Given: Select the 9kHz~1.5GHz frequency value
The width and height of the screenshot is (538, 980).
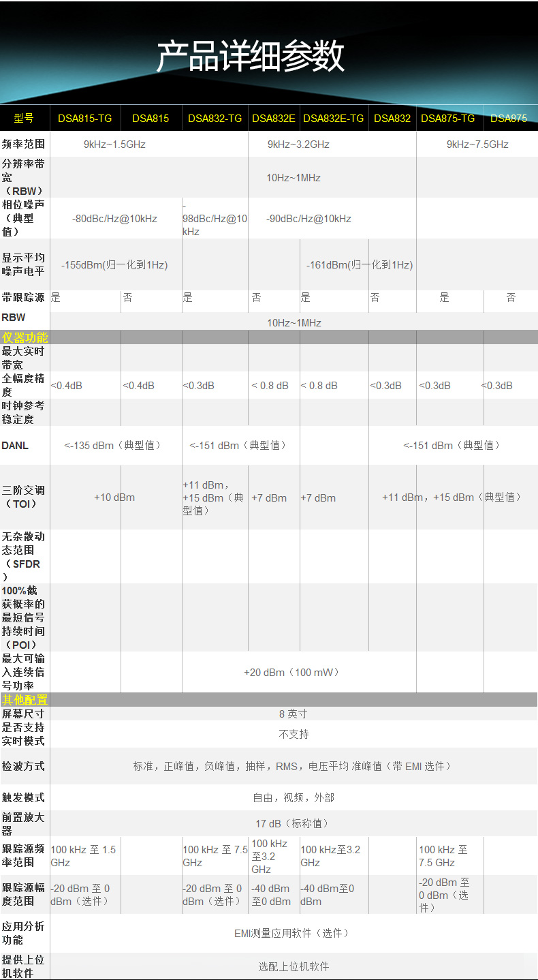Looking at the screenshot, I should click(114, 144).
